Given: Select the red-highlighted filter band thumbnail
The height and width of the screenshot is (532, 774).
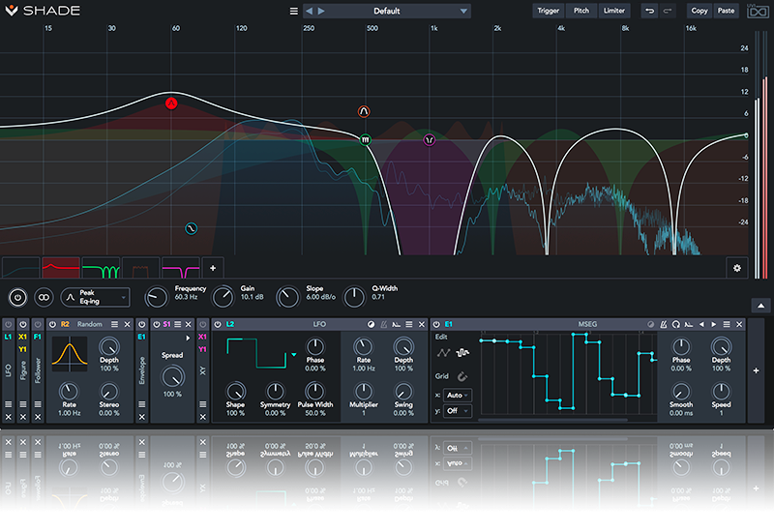Looking at the screenshot, I should pyautogui.click(x=60, y=267).
